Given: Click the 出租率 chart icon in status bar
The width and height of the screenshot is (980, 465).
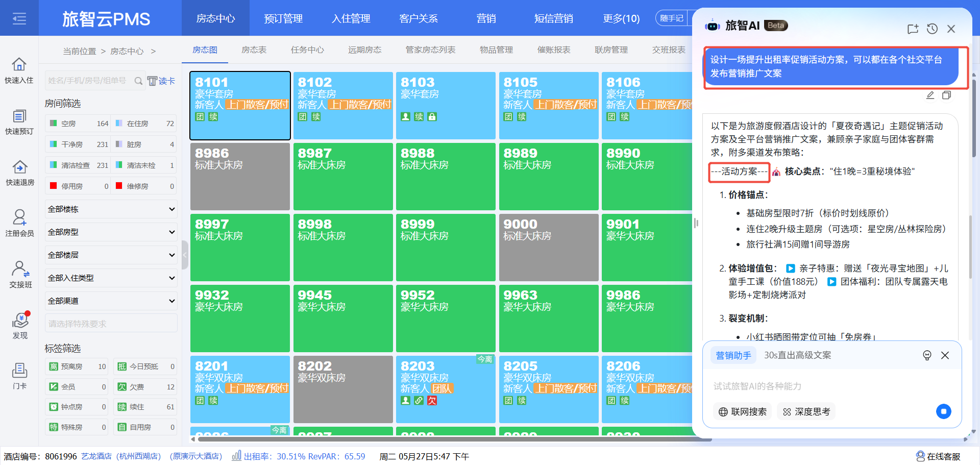Looking at the screenshot, I should [x=236, y=456].
